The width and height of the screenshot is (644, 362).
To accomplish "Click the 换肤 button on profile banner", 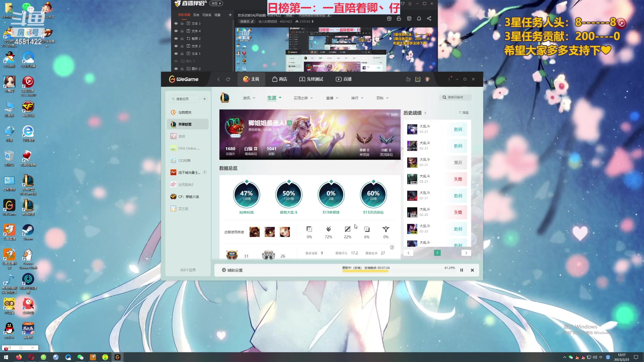I will click(x=392, y=115).
